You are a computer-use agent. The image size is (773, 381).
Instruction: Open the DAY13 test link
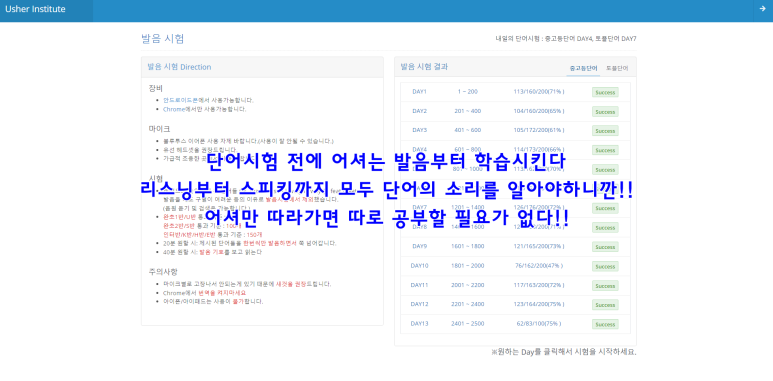419,323
